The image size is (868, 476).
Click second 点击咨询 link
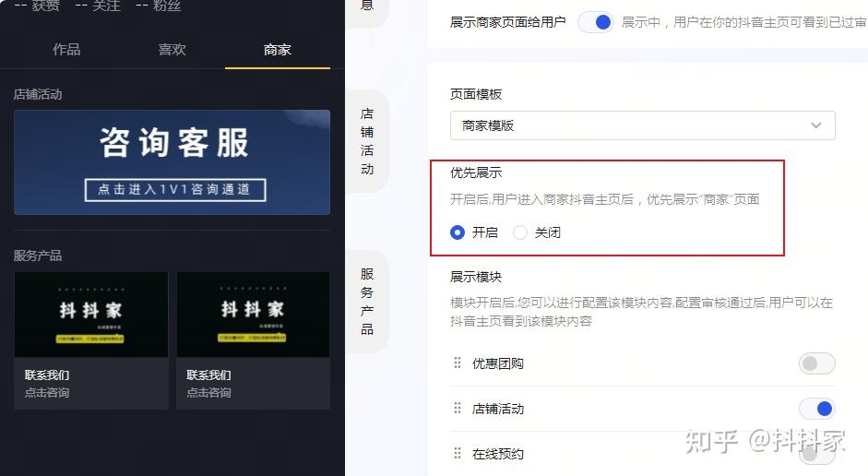[208, 393]
